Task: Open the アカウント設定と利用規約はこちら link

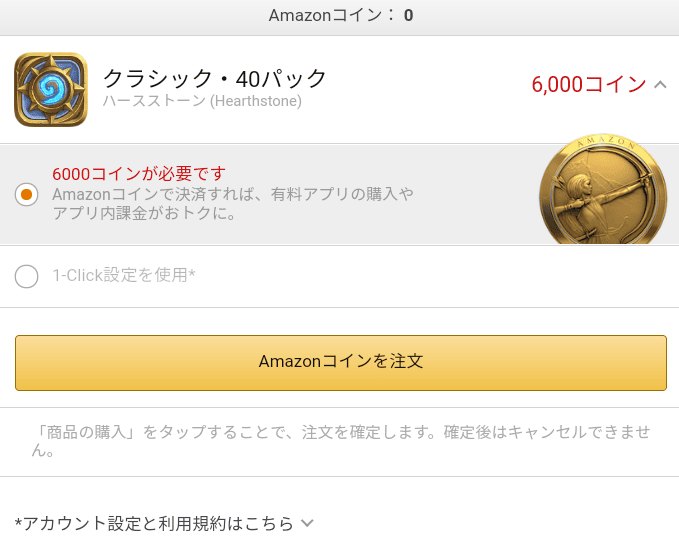Action: click(x=155, y=523)
